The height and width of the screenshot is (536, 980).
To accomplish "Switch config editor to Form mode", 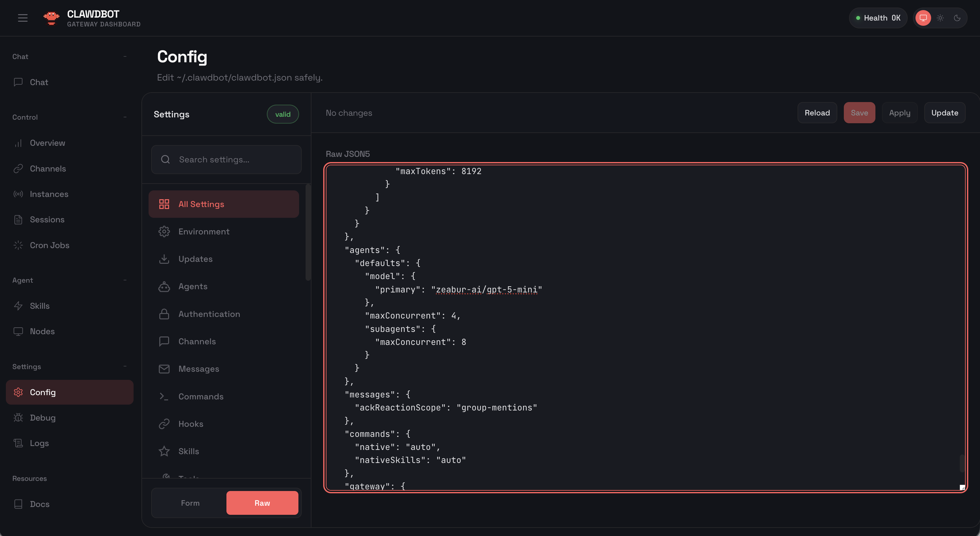I will pyautogui.click(x=190, y=503).
